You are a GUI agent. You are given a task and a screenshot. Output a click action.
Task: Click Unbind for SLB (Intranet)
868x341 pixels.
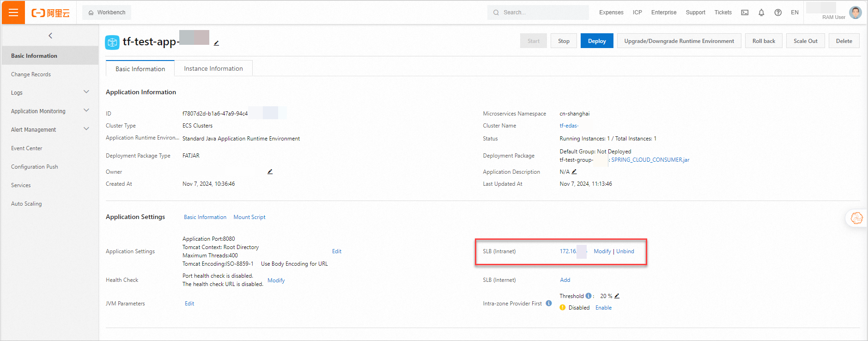tap(625, 251)
